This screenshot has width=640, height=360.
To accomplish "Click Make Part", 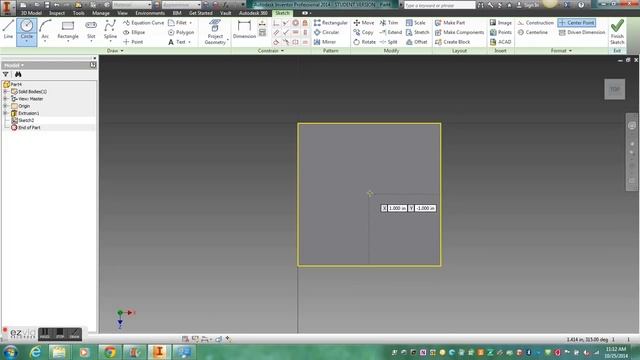I will (x=450, y=23).
